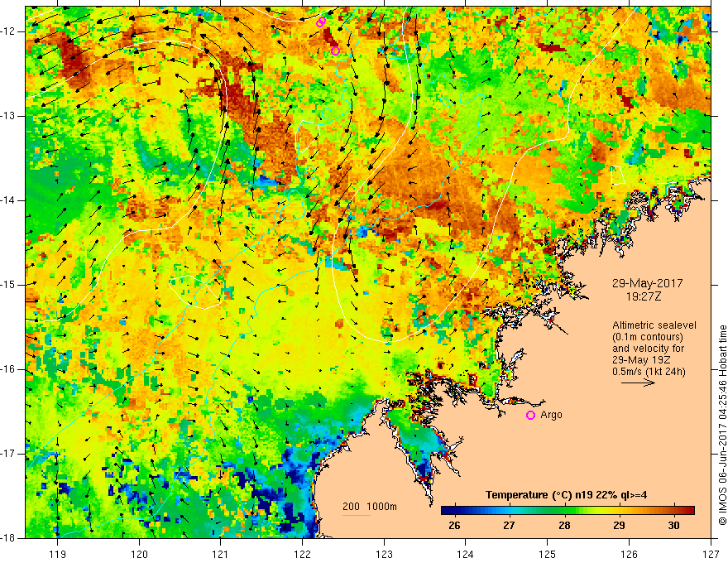The width and height of the screenshot is (728, 563).
Task: Click the "29-May 19Z" caption line
Action: tap(641, 360)
